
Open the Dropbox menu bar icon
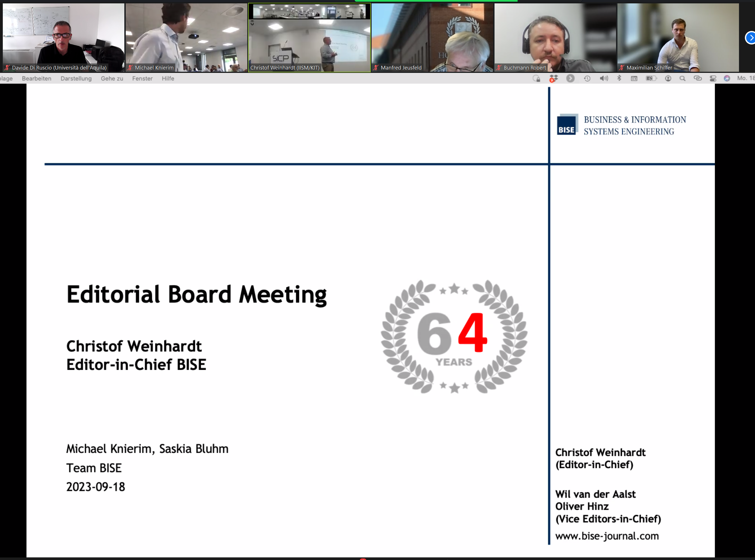pyautogui.click(x=553, y=78)
